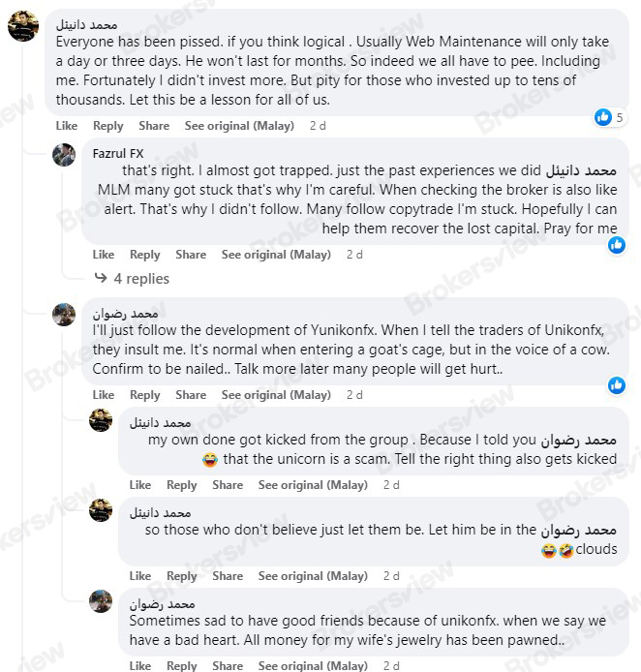Reply to the Yunikonfx development comment
The height and width of the screenshot is (672, 641).
(x=144, y=395)
